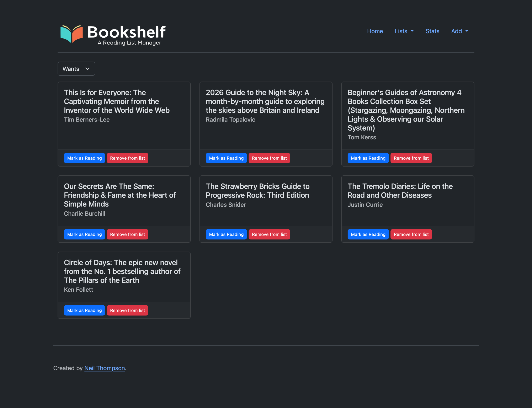Screen dimensions: 532x408
Task: Mark 2026 Guide to Night Sky as Reading
Action: [226, 158]
